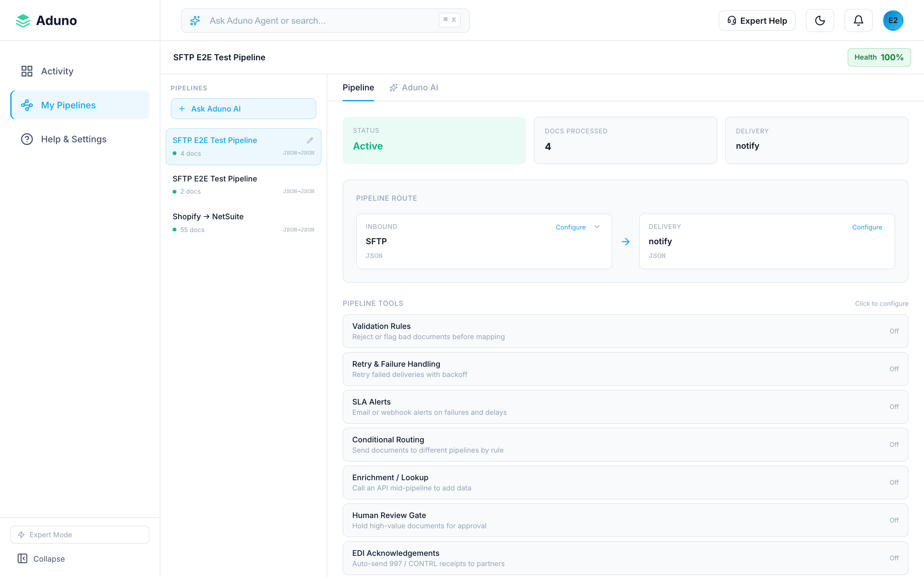Click the Expert Help button
This screenshot has width=924, height=577.
[x=757, y=21]
